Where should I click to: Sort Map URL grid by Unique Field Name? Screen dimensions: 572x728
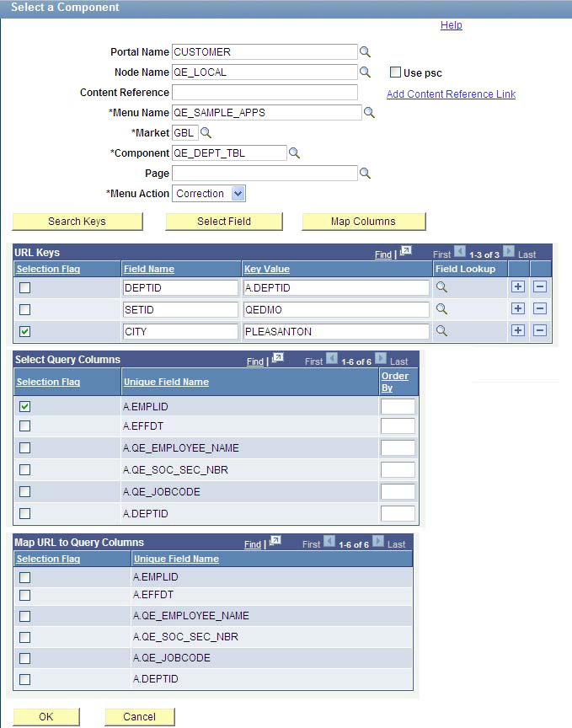coord(176,559)
